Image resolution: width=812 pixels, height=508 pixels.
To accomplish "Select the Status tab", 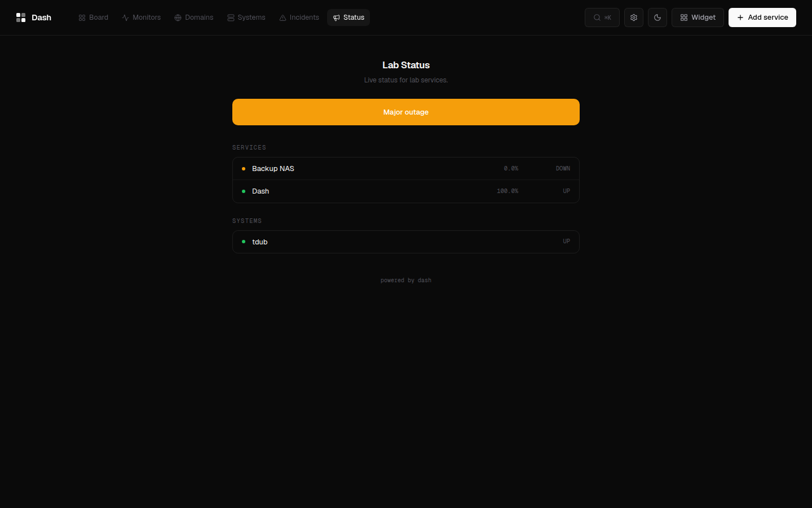I will [x=348, y=17].
